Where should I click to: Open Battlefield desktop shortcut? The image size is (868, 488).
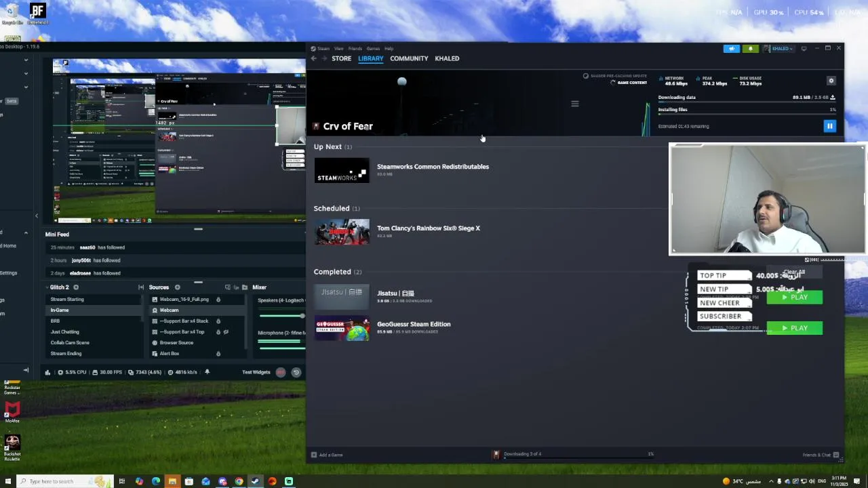(x=37, y=14)
